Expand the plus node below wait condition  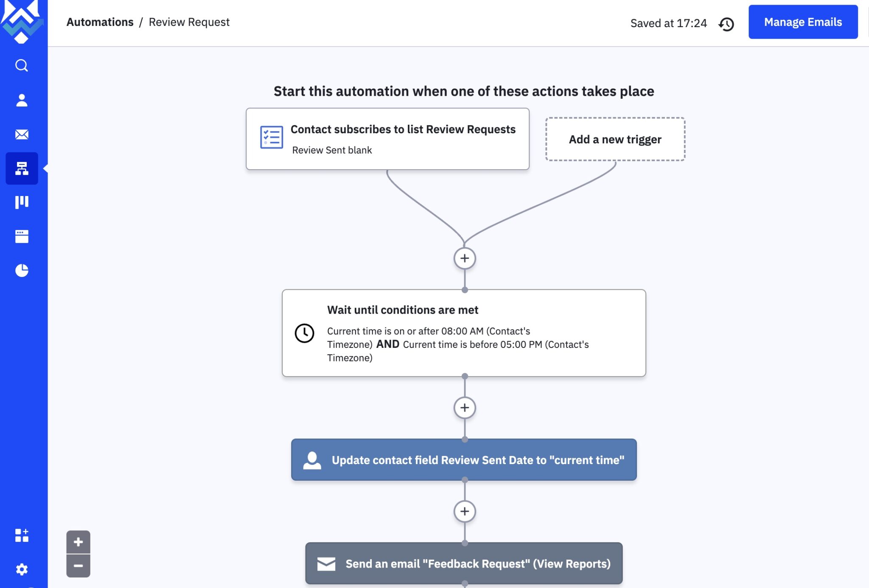(464, 408)
